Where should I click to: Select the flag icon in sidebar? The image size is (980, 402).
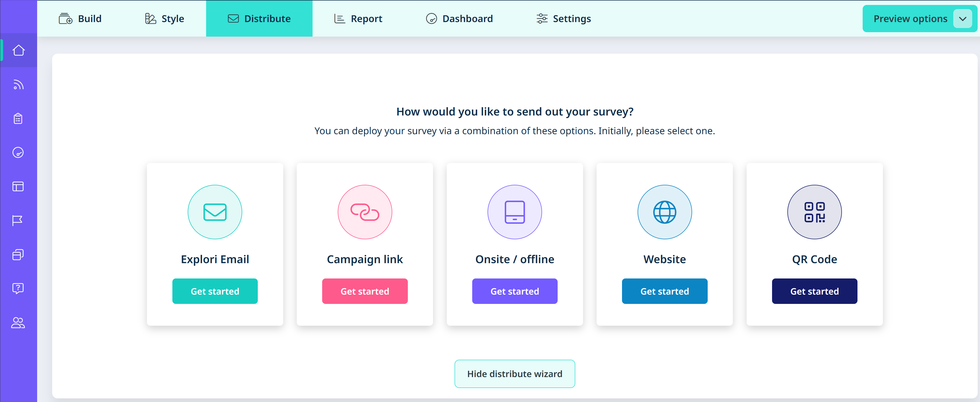coord(17,220)
